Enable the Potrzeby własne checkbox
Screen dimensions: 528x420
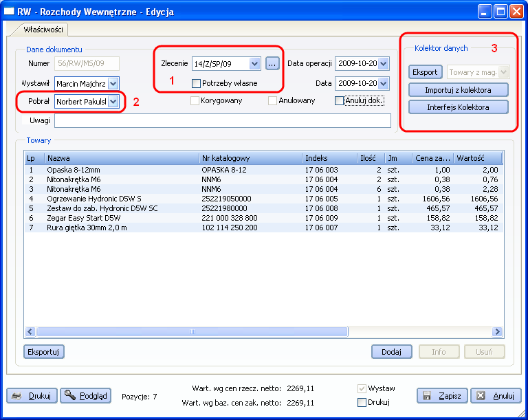click(x=196, y=83)
